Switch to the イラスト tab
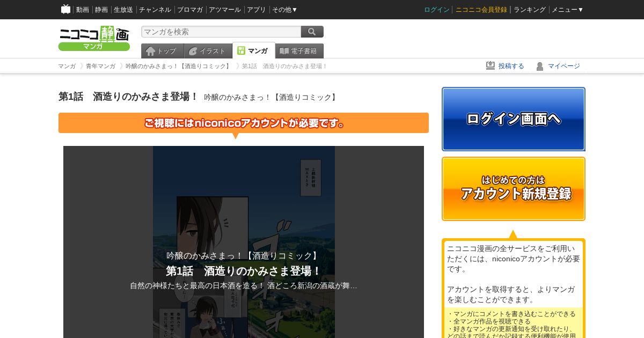 208,51
